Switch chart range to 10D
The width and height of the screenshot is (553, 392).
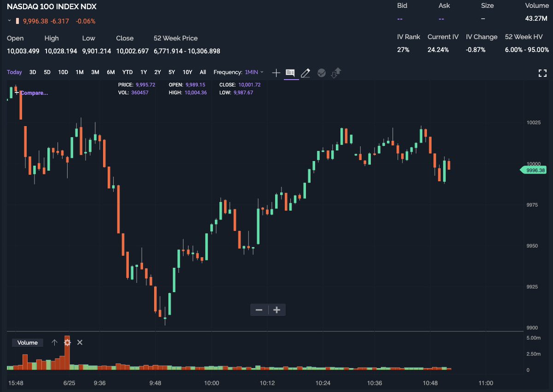63,72
